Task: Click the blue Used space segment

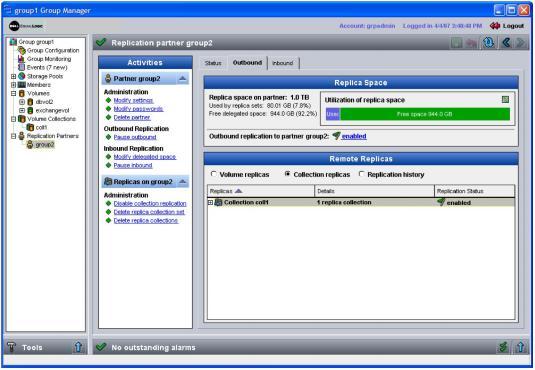Action: [333, 114]
